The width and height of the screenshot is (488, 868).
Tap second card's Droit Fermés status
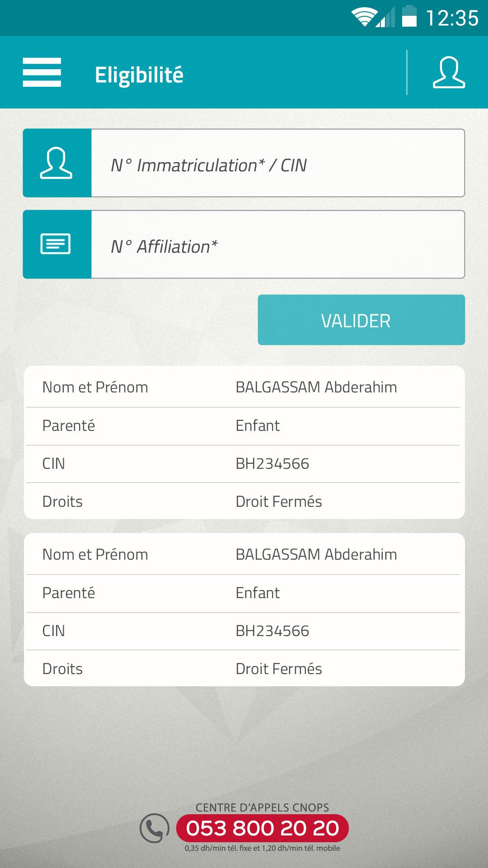click(279, 669)
